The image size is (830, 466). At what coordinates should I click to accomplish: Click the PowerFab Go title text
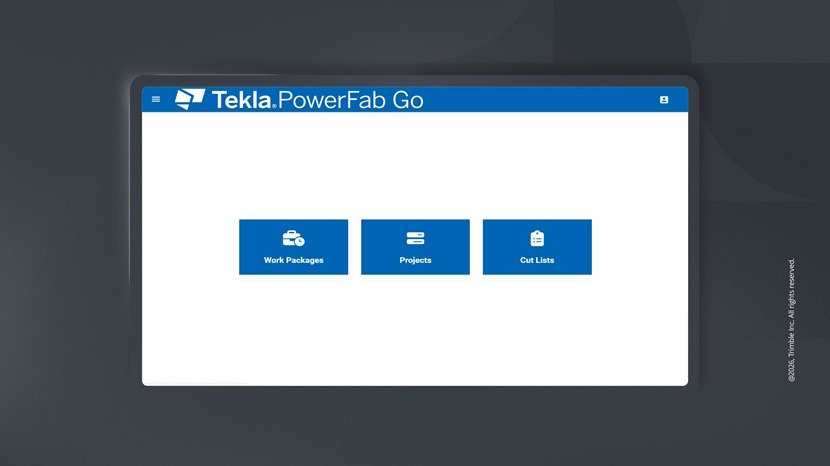click(x=350, y=100)
